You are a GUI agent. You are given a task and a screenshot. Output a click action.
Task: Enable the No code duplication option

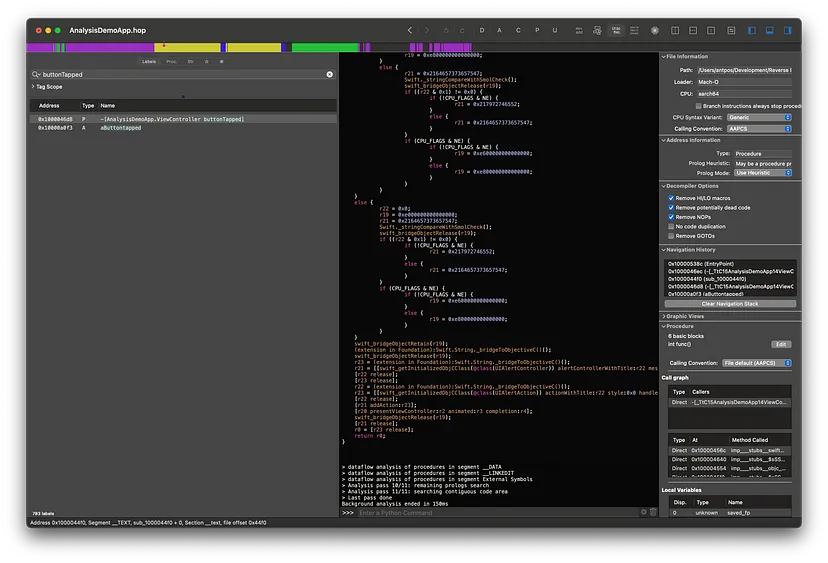click(671, 226)
